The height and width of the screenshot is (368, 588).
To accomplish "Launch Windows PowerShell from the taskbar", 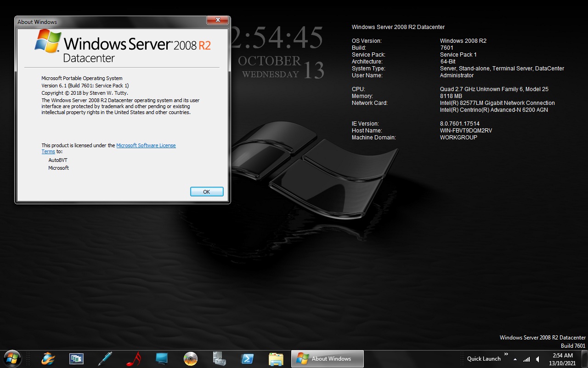I will (x=248, y=359).
